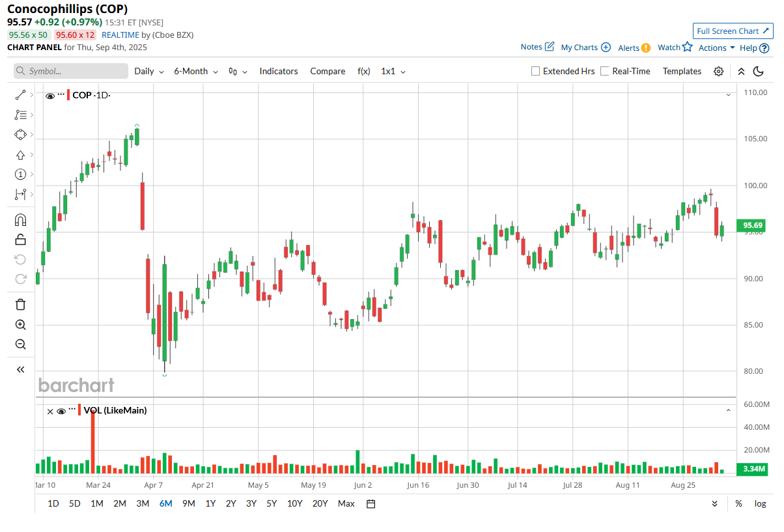Switch axis to percent scale
784x532 pixels.
[738, 503]
